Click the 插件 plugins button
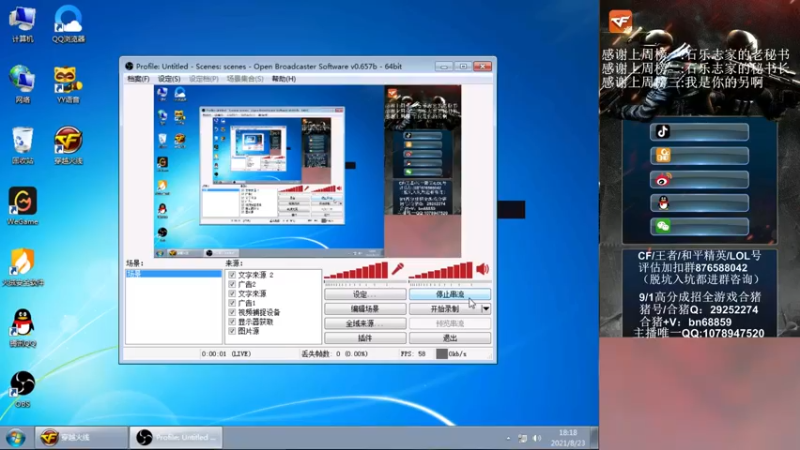 (365, 338)
